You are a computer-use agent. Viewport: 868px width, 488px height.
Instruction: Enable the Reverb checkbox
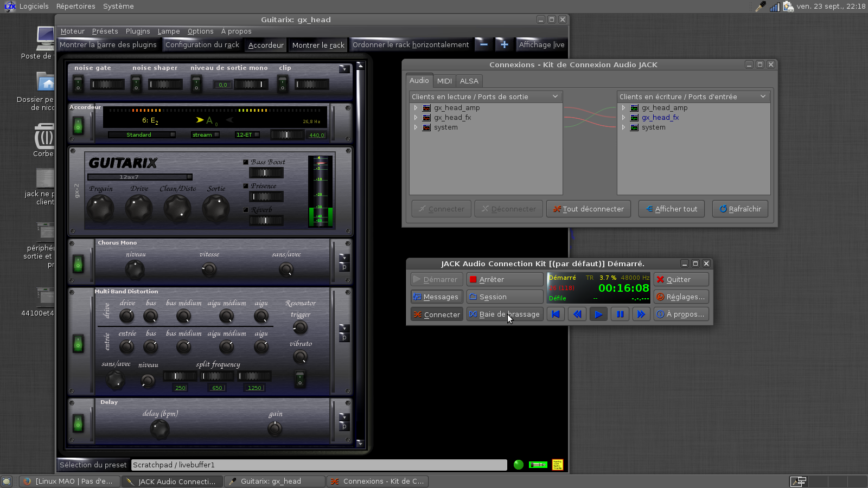246,210
